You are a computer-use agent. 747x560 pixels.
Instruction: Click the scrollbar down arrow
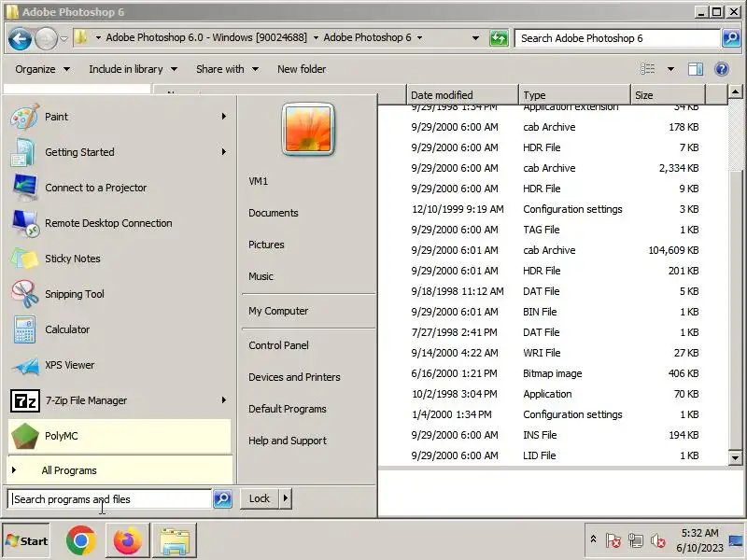[735, 457]
